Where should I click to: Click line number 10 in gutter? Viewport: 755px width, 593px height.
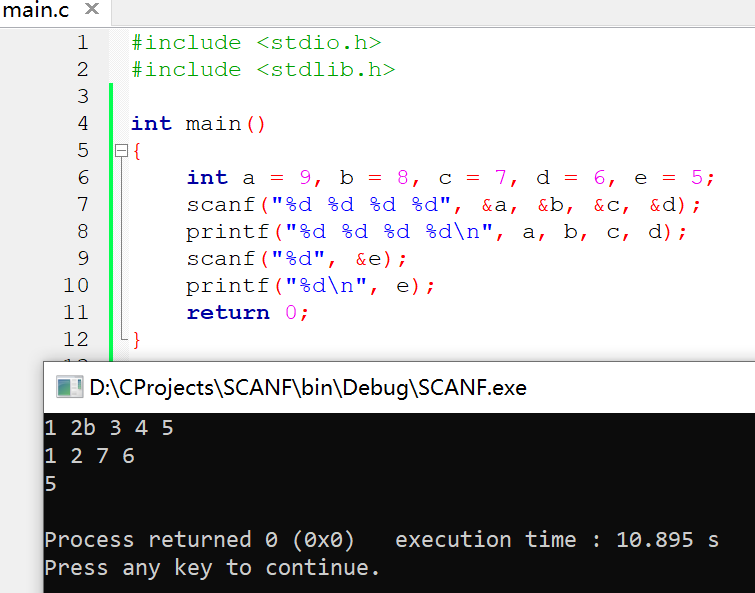tap(76, 285)
